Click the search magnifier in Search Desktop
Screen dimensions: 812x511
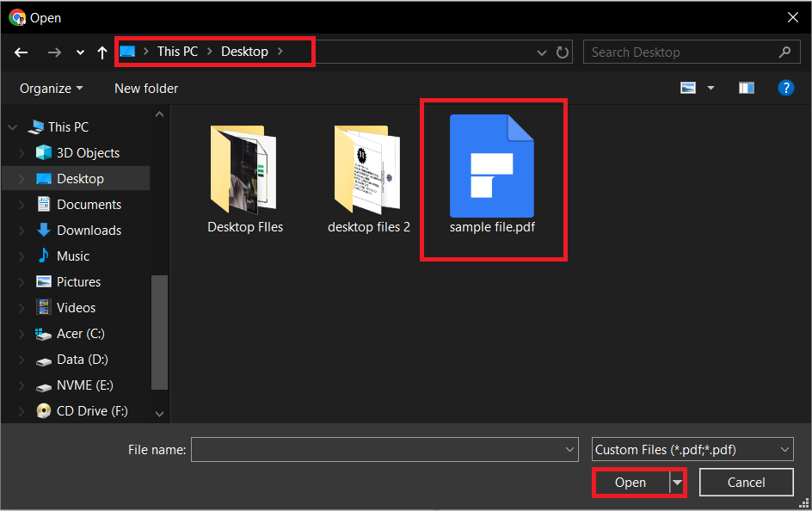click(784, 52)
